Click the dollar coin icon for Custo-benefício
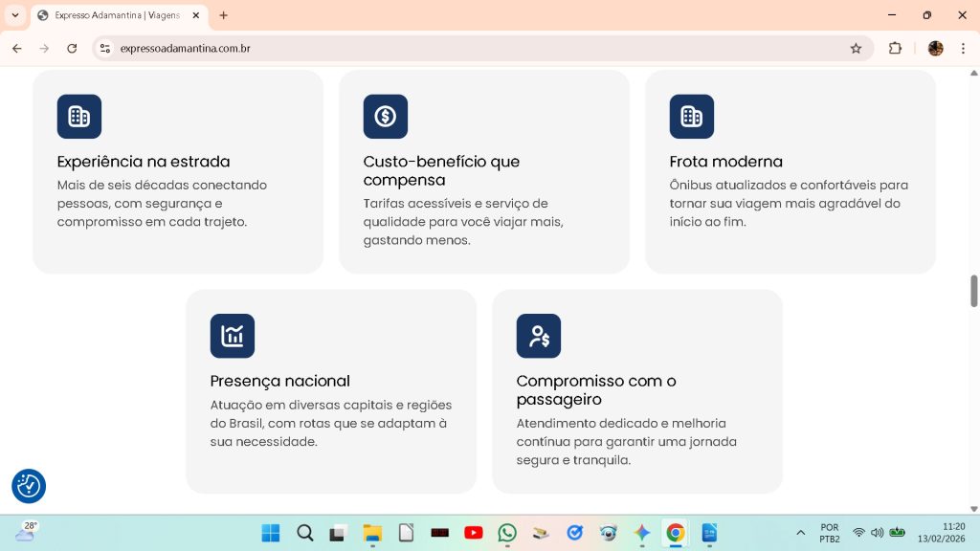 point(386,117)
